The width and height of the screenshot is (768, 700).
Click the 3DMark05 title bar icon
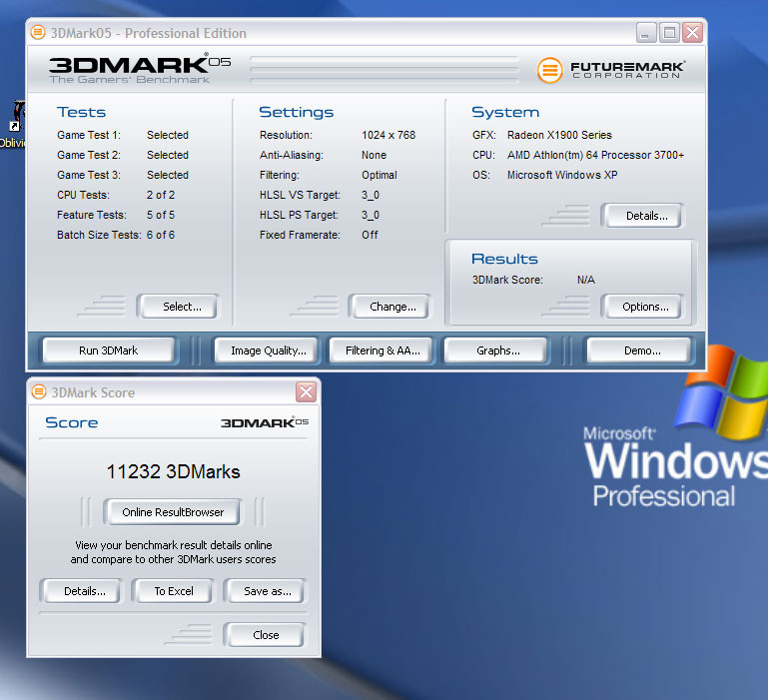pyautogui.click(x=38, y=32)
